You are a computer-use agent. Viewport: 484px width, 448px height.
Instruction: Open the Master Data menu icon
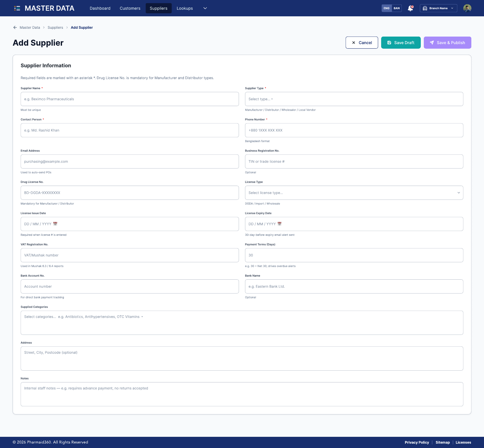click(17, 8)
